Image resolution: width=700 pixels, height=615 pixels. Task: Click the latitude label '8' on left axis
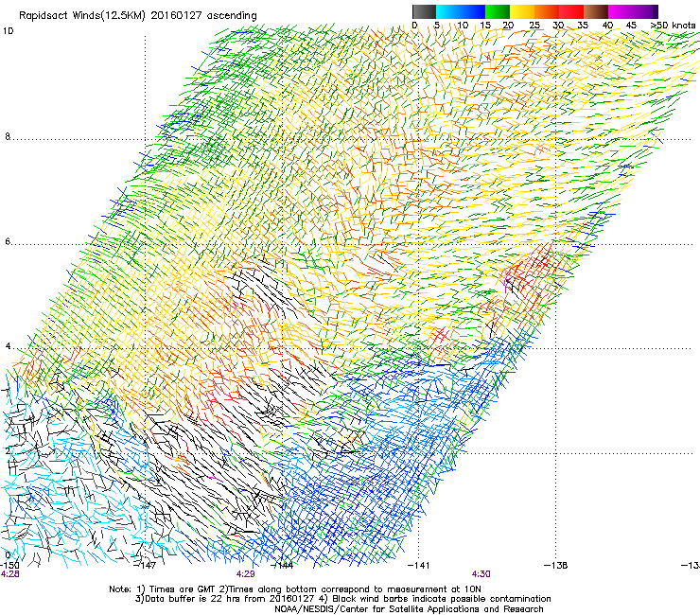click(x=8, y=136)
